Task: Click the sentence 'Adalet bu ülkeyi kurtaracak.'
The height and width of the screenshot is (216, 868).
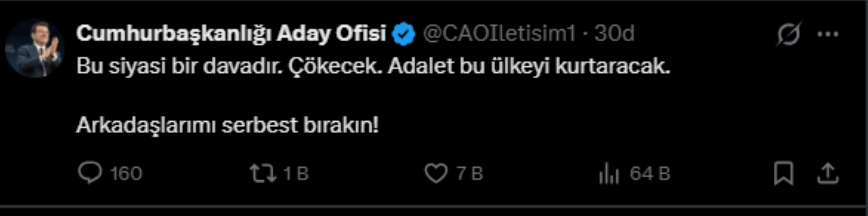Action: tap(529, 66)
